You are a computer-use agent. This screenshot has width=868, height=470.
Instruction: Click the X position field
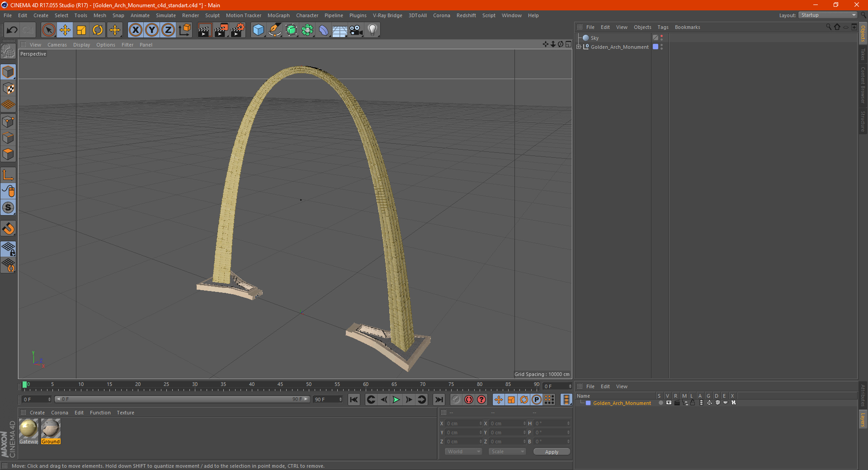pos(463,423)
